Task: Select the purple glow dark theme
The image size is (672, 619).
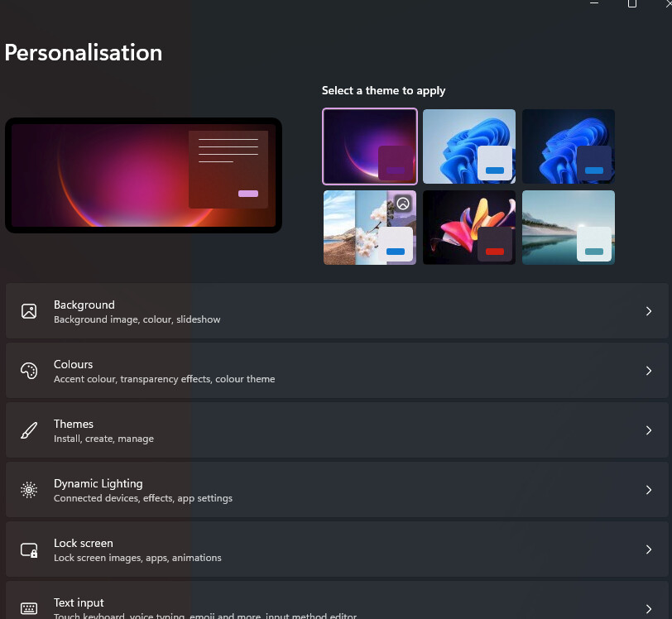Action: point(369,146)
